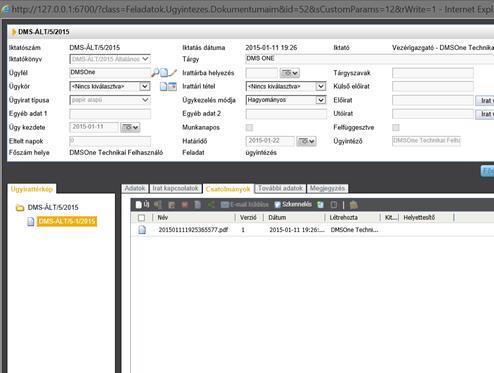
Task: Sort attachments by the Név column
Action: (193, 218)
